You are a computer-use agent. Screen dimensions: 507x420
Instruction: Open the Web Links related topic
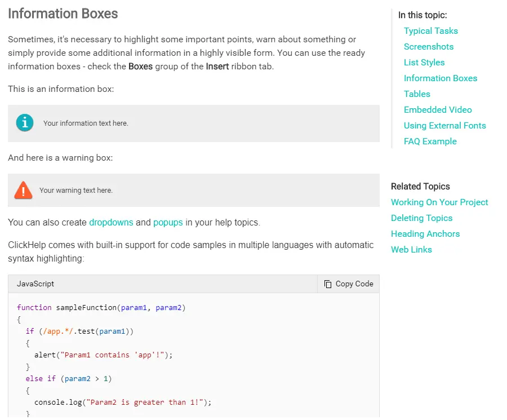coord(411,250)
